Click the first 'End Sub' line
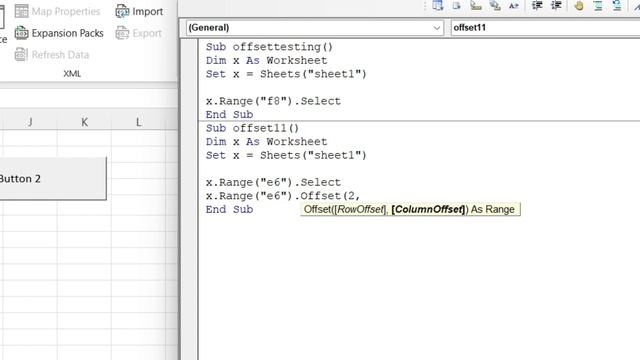 [229, 114]
